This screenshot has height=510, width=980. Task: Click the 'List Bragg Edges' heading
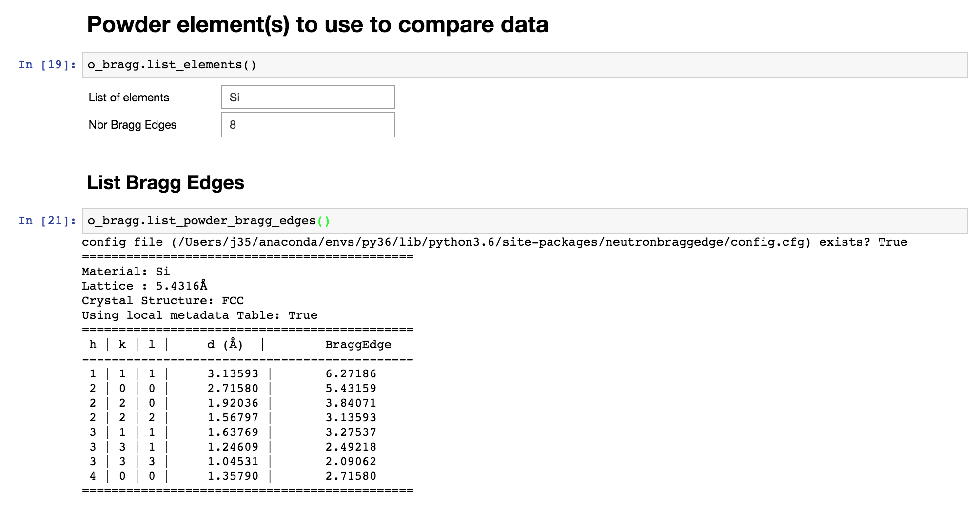165,183
